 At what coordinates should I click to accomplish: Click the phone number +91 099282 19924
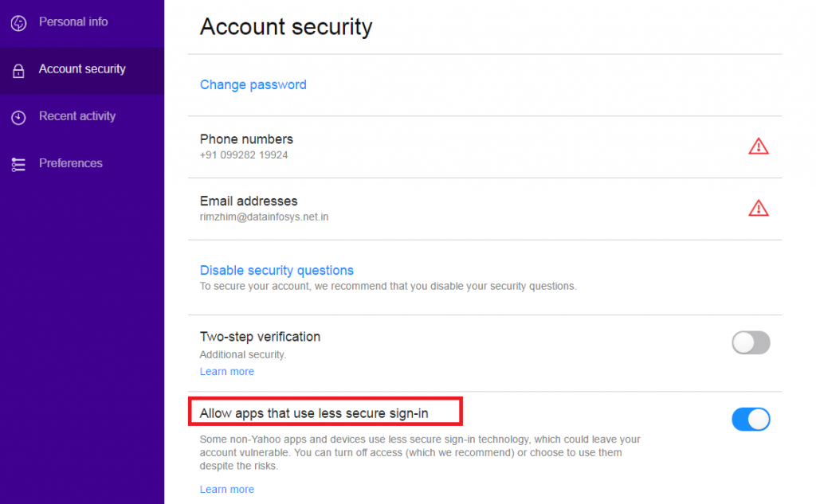tap(244, 154)
